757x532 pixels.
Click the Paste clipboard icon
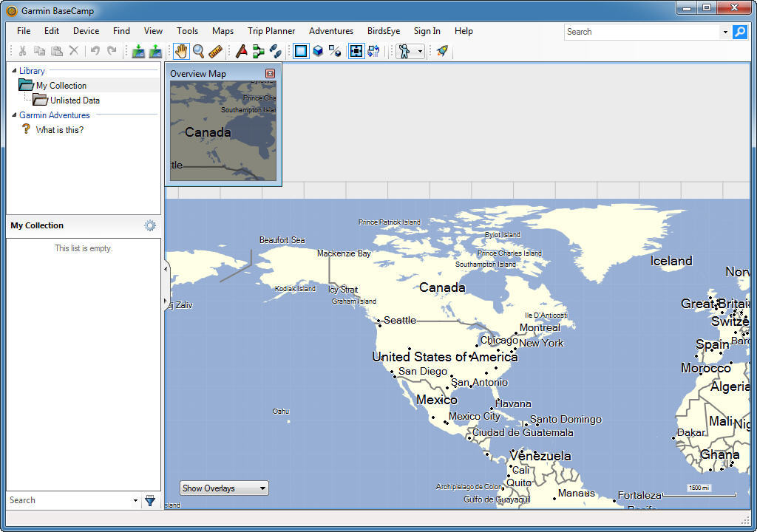(x=56, y=51)
